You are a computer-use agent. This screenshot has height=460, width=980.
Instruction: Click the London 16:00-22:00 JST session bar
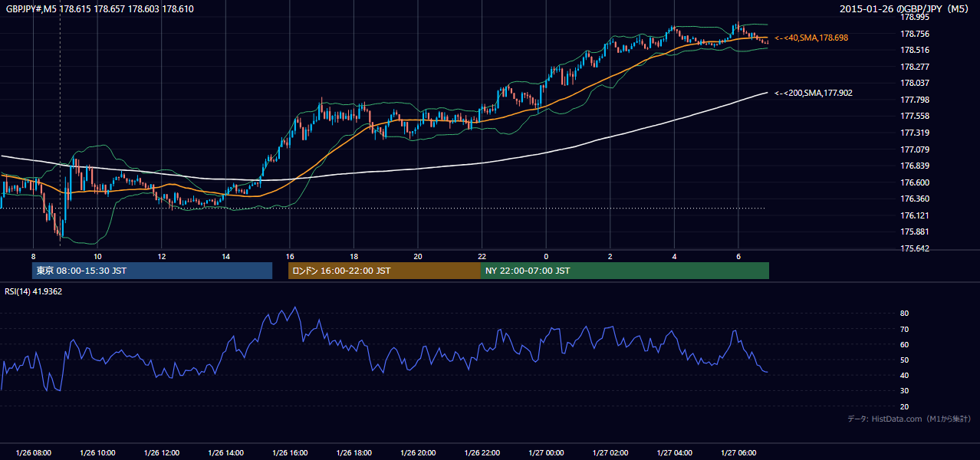384,271
